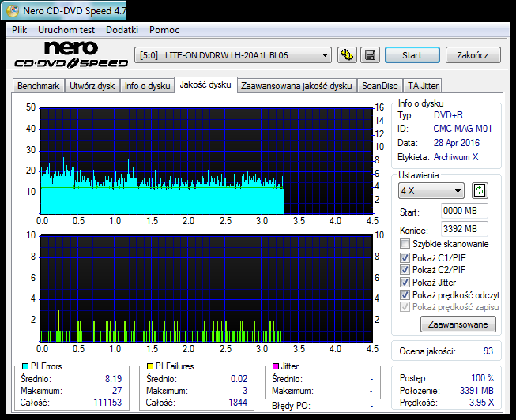Switch to the Info o dysku tab

[x=147, y=86]
